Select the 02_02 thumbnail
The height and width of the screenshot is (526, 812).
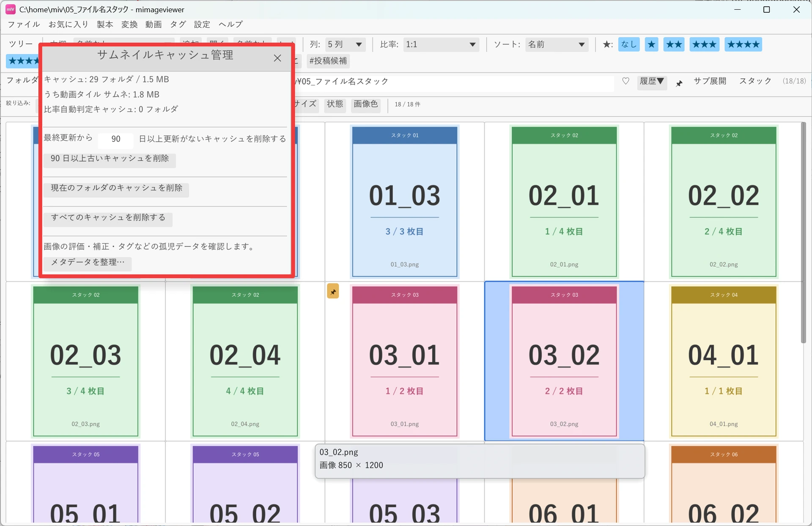tap(724, 201)
